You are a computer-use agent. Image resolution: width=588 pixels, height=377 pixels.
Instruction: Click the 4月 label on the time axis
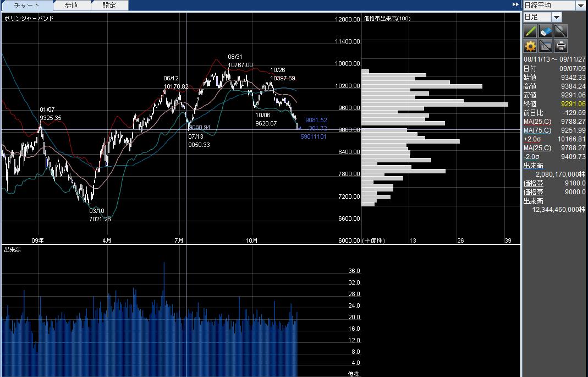(x=107, y=240)
